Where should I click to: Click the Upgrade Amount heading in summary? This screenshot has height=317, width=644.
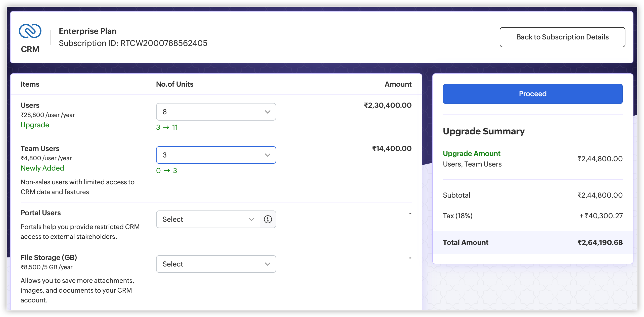click(x=472, y=153)
